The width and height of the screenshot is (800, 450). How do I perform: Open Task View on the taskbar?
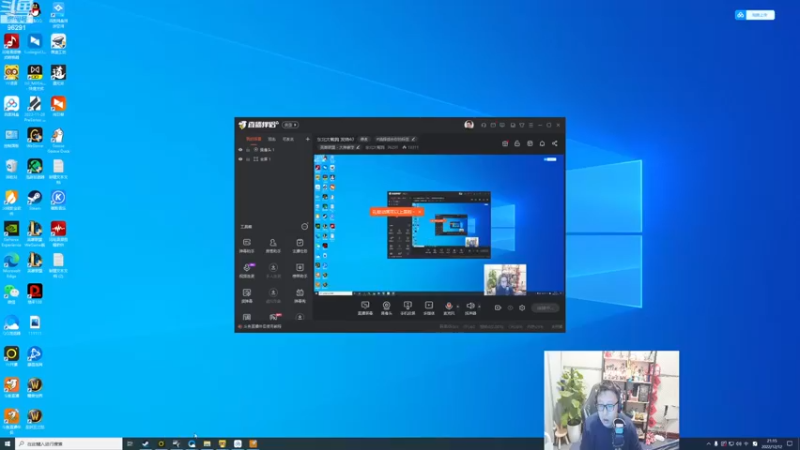point(130,444)
